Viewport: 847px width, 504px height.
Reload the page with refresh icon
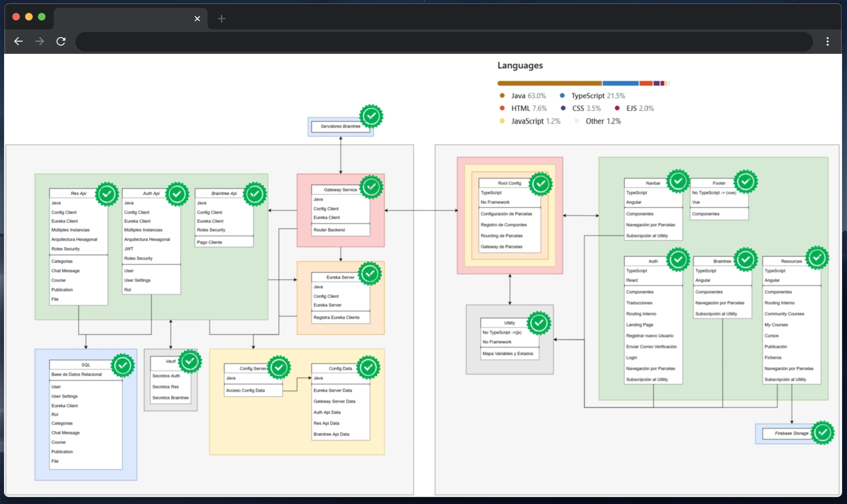61,41
